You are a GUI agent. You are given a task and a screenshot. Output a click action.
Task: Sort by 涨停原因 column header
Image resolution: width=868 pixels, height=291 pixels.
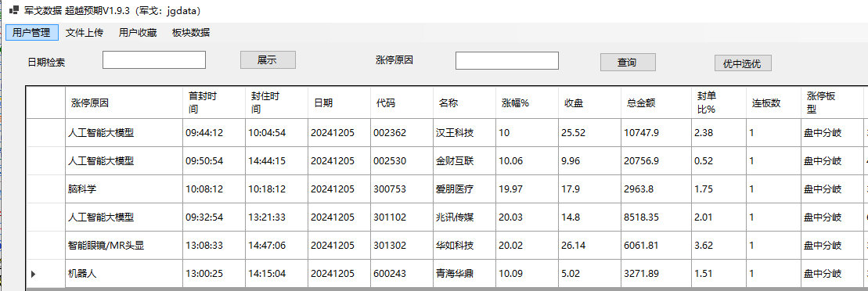(x=124, y=102)
